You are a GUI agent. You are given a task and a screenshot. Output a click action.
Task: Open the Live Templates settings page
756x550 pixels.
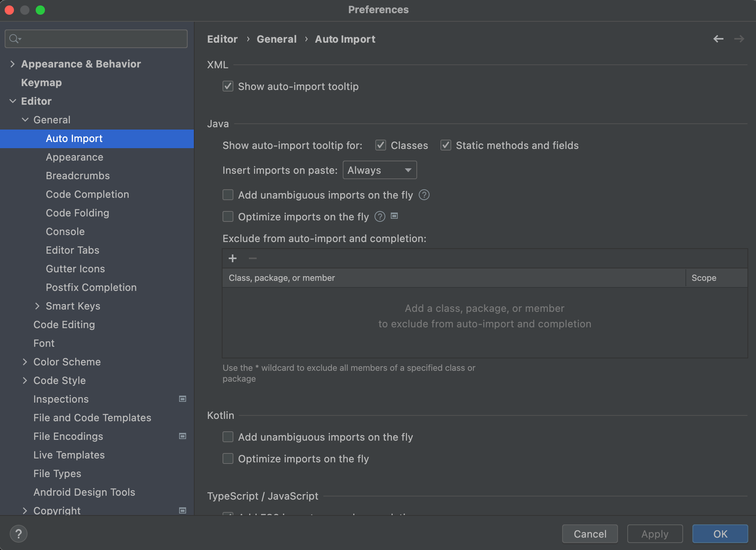(x=69, y=455)
